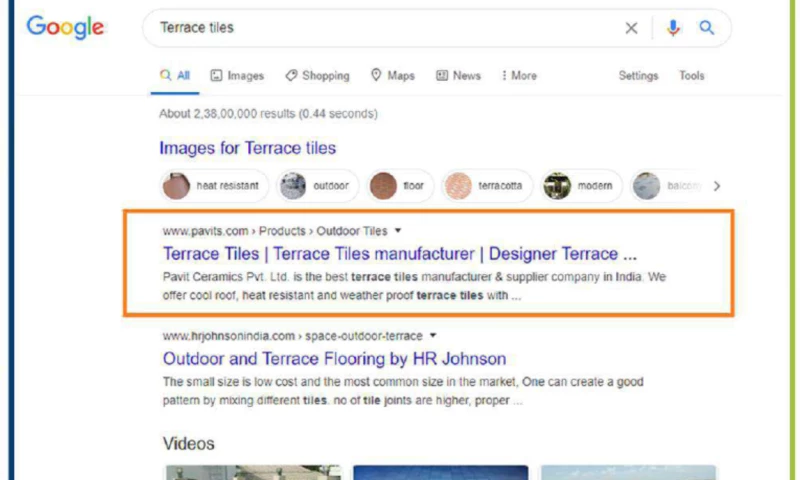The width and height of the screenshot is (800, 480).
Task: Open the News tab
Action: click(x=458, y=76)
